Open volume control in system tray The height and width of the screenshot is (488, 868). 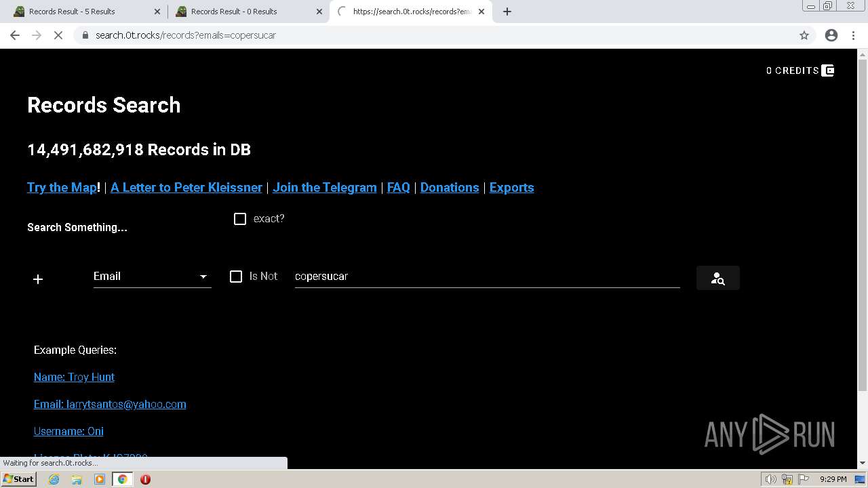click(x=771, y=479)
